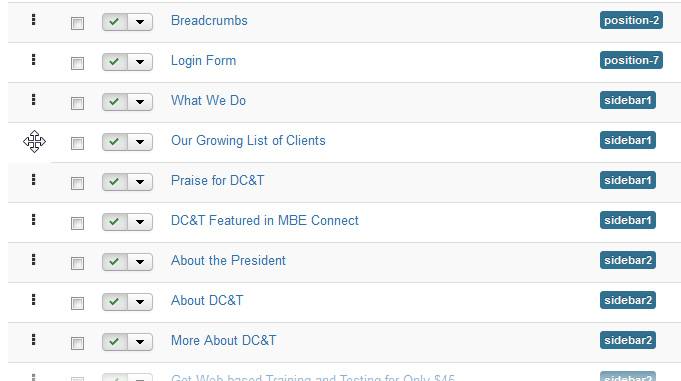Image resolution: width=681 pixels, height=381 pixels.
Task: Click the position-2 badge on Breadcrumbs row
Action: pyautogui.click(x=631, y=20)
